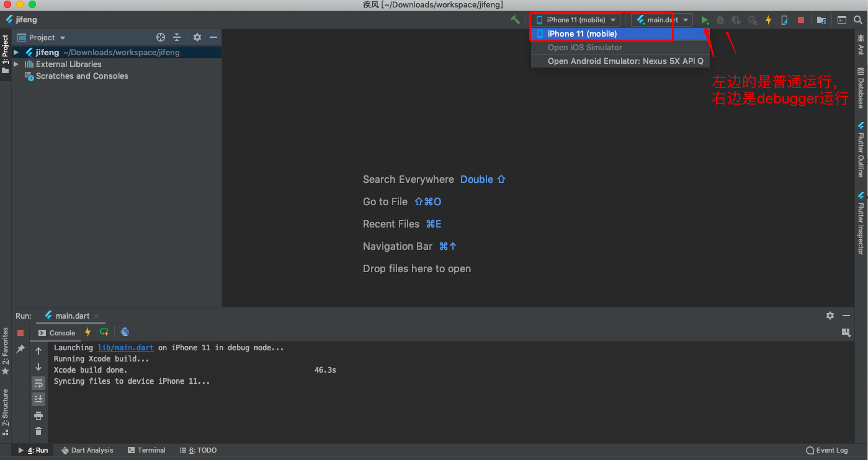
Task: Jump down the stack trace with the down arrow
Action: point(38,367)
